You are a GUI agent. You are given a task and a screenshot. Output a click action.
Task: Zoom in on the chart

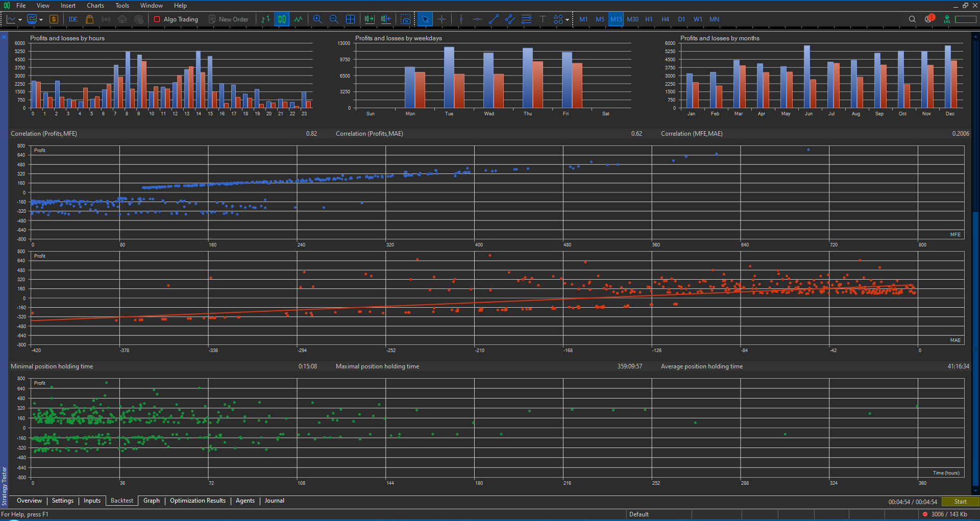pos(317,19)
